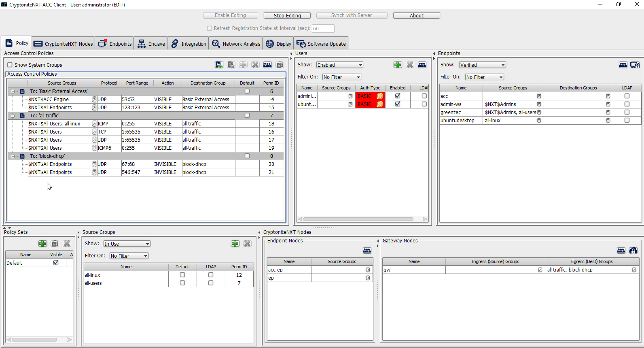
Task: Delete source group with X icon
Action: 247,244
